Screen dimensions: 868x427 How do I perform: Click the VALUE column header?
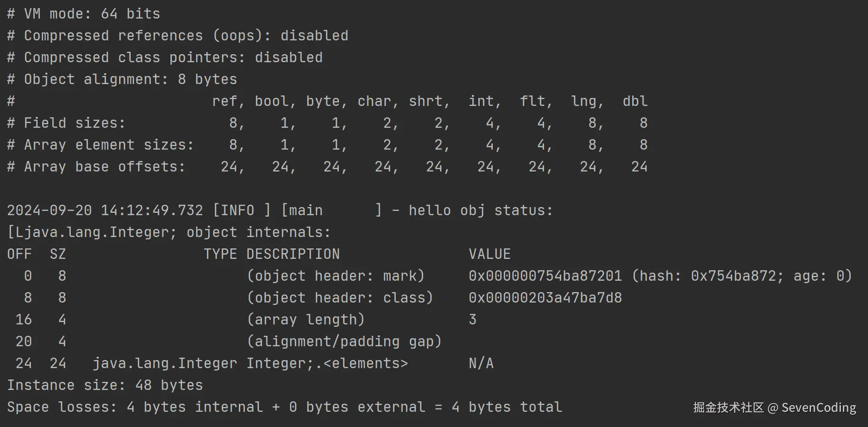pyautogui.click(x=489, y=254)
